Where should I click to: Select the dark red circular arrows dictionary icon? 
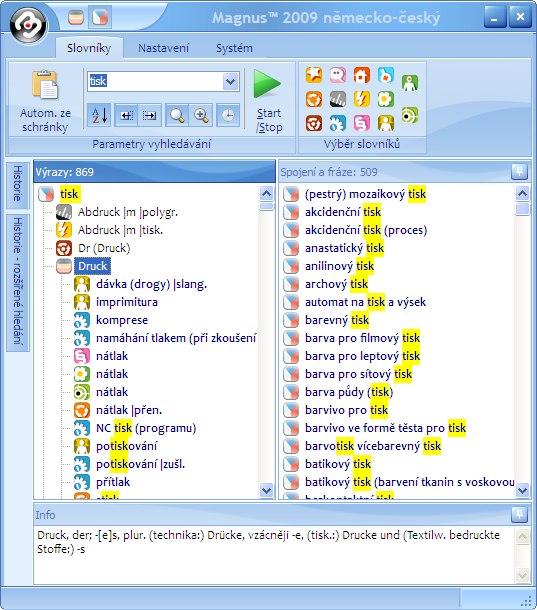[314, 123]
